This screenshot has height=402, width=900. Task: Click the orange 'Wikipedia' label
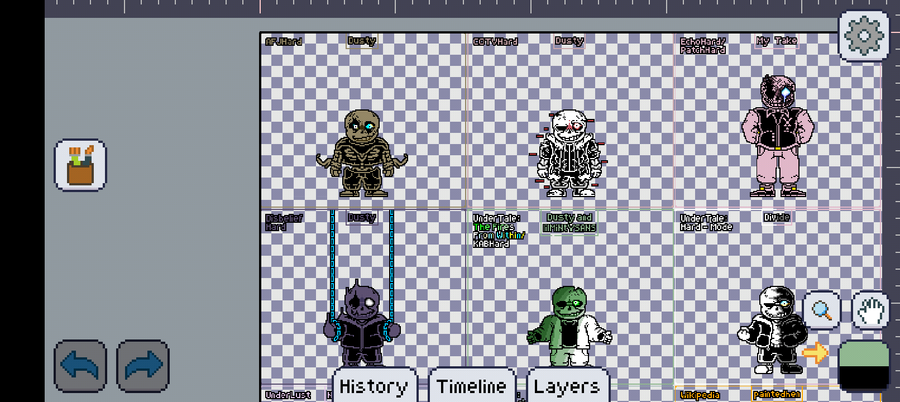[x=700, y=395]
